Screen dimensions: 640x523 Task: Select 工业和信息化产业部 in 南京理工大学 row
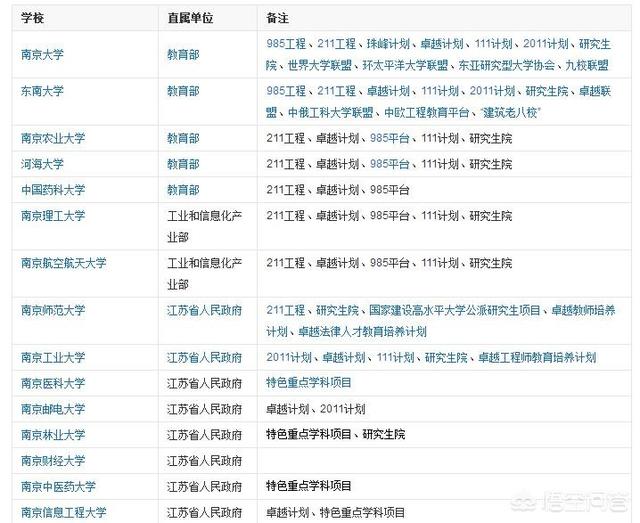[204, 226]
